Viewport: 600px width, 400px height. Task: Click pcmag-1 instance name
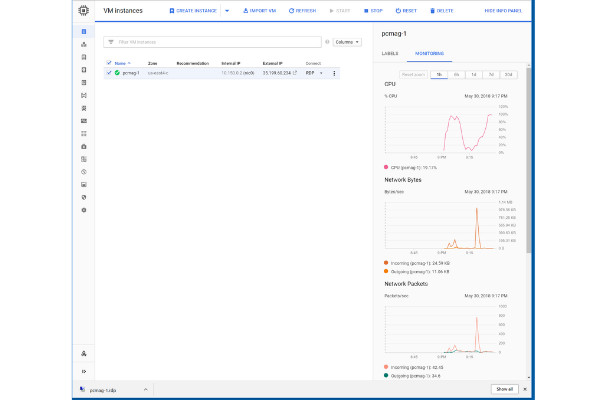point(131,73)
